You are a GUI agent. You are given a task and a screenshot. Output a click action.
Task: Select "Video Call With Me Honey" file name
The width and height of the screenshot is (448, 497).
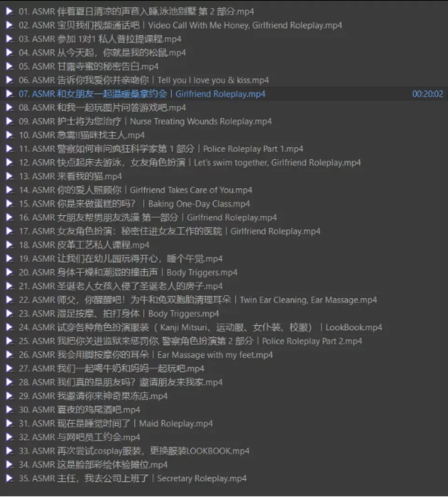coord(181,25)
